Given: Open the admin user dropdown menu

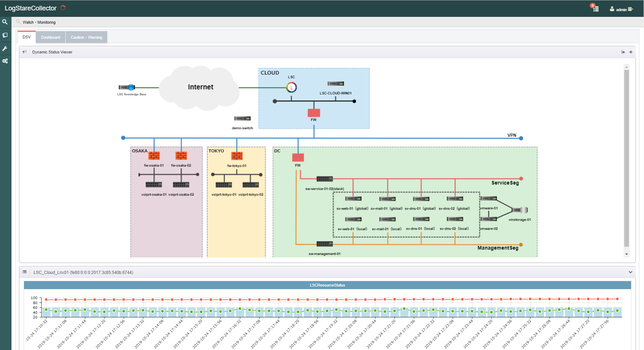Looking at the screenshot, I should pos(621,9).
